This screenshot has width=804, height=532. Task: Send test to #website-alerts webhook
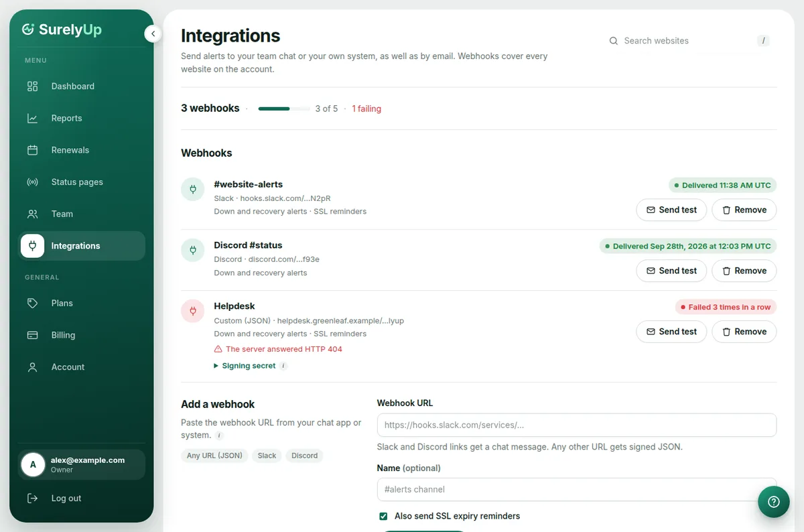671,210
